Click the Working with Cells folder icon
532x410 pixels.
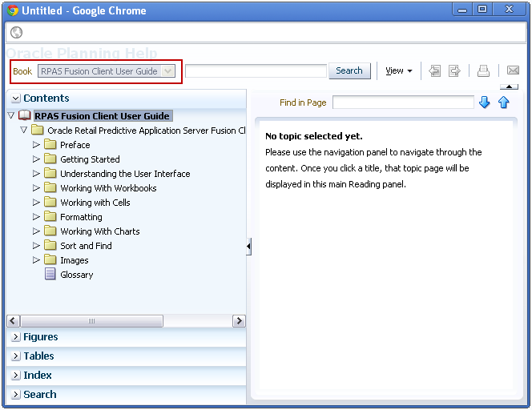[x=50, y=202]
